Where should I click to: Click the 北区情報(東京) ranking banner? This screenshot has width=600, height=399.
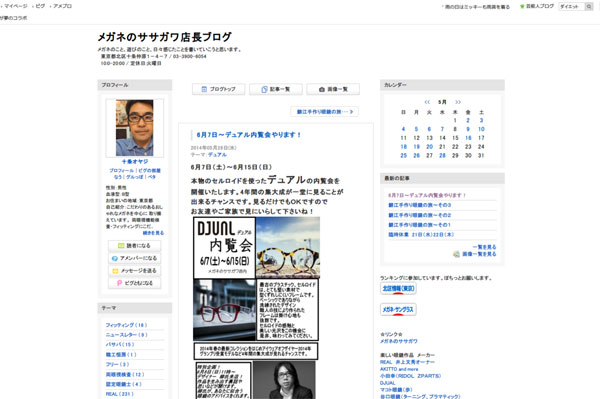coord(398,288)
